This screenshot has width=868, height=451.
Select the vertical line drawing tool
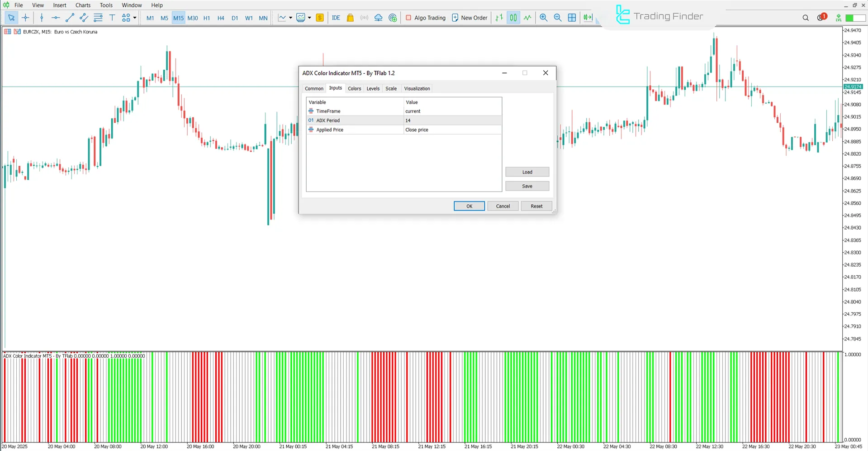pyautogui.click(x=42, y=18)
